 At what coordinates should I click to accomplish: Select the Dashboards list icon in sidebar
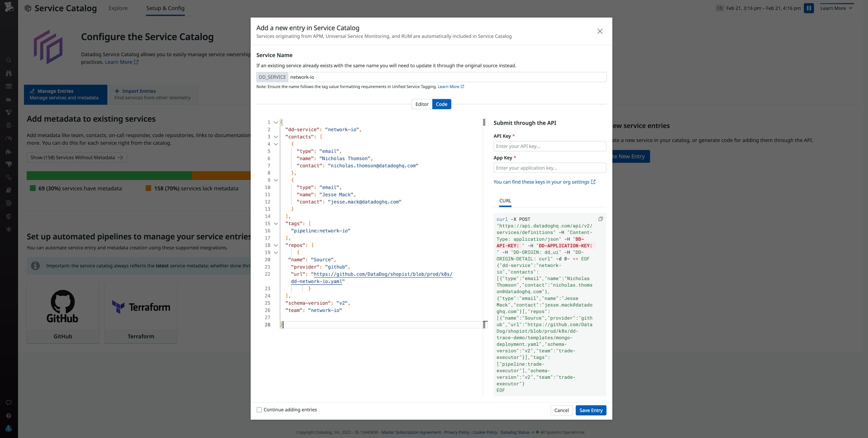click(x=8, y=86)
